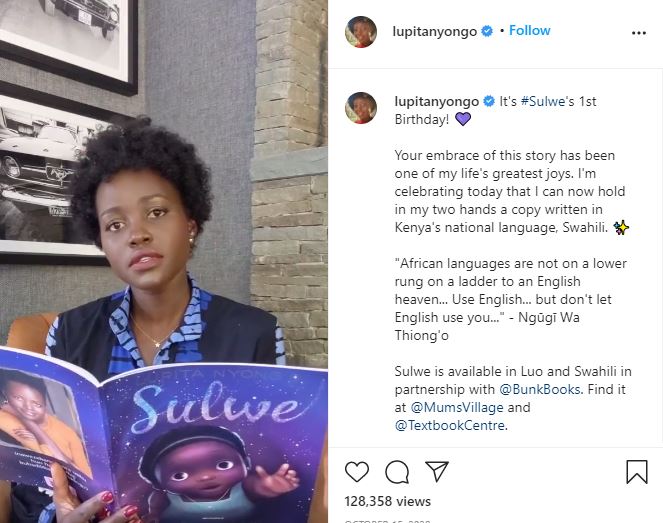Viewport: 663px width, 523px height.
Task: Save post with bookmark icon
Action: tap(637, 471)
